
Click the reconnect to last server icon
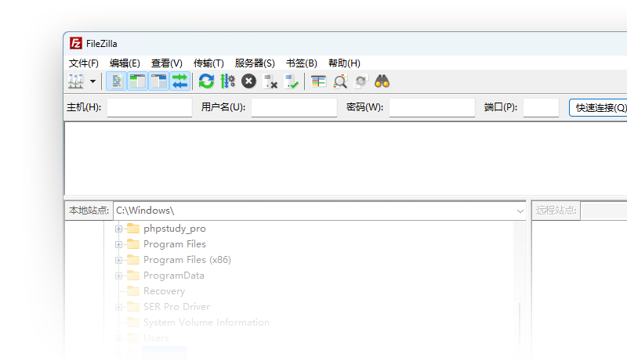292,81
